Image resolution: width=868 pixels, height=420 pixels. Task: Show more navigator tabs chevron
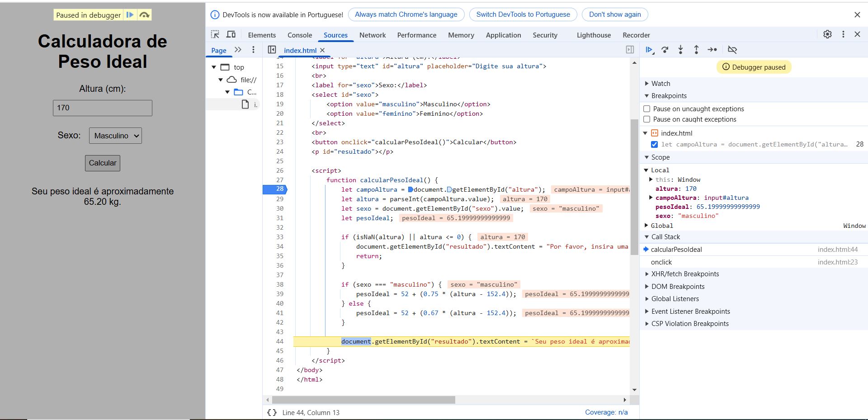238,50
